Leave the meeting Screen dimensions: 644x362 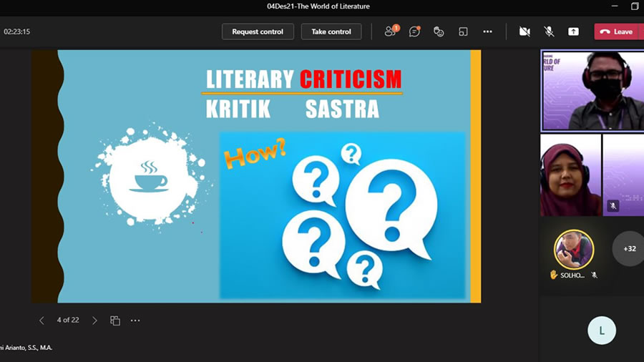click(615, 31)
